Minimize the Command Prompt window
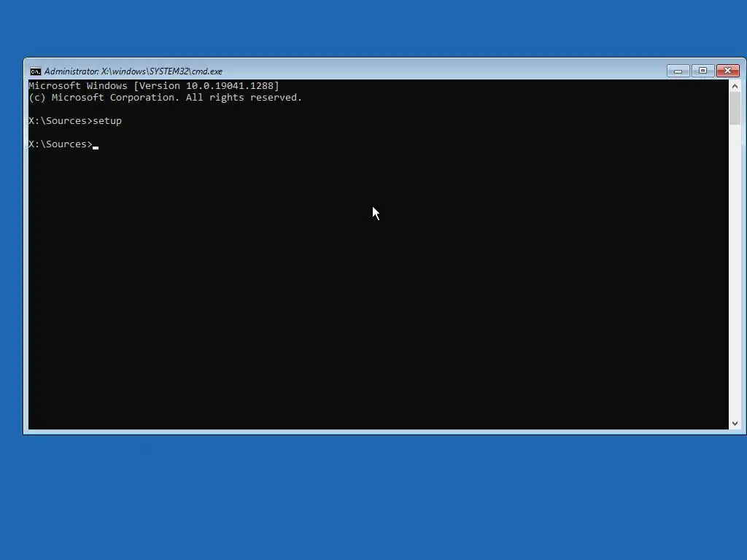 click(x=678, y=71)
